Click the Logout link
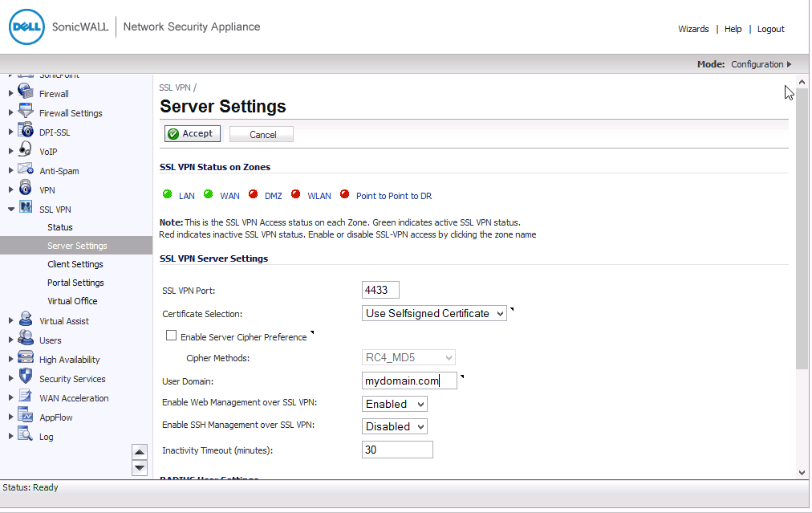 point(770,29)
